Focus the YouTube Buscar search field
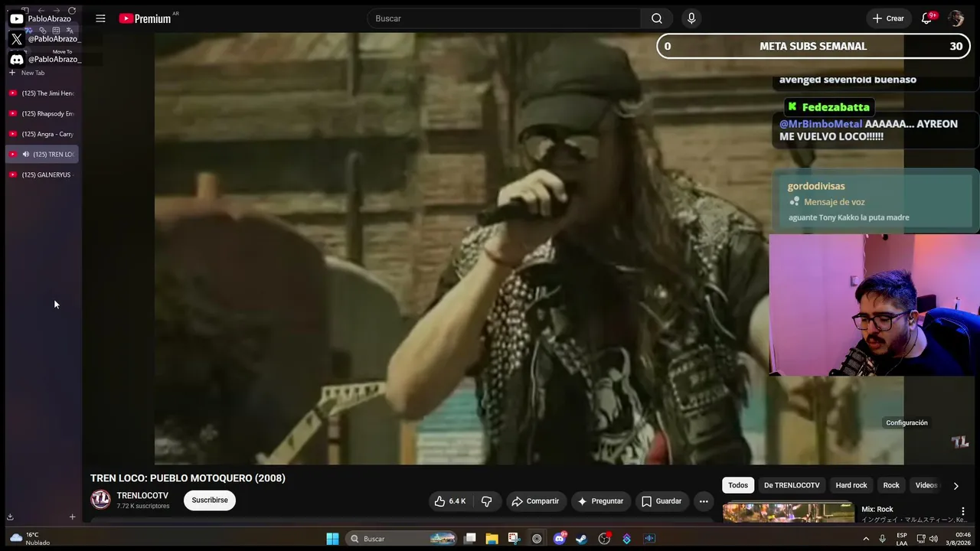The image size is (980, 551). pos(504,18)
